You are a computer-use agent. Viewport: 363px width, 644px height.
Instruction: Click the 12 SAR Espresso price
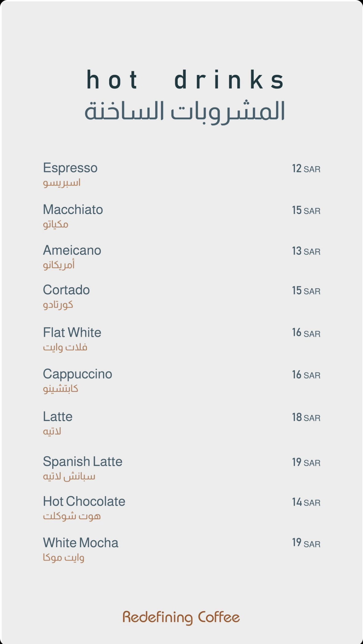[306, 169]
